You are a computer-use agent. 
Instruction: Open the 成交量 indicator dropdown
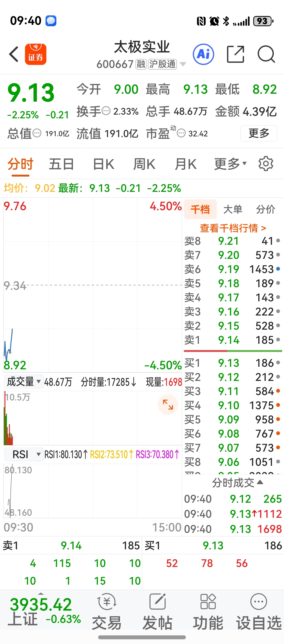24,381
